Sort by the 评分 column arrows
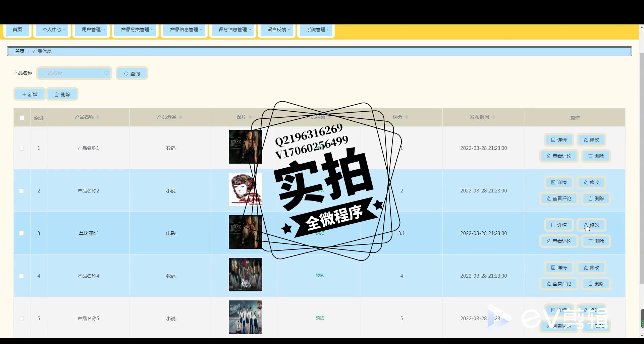The width and height of the screenshot is (644, 344). pos(407,117)
